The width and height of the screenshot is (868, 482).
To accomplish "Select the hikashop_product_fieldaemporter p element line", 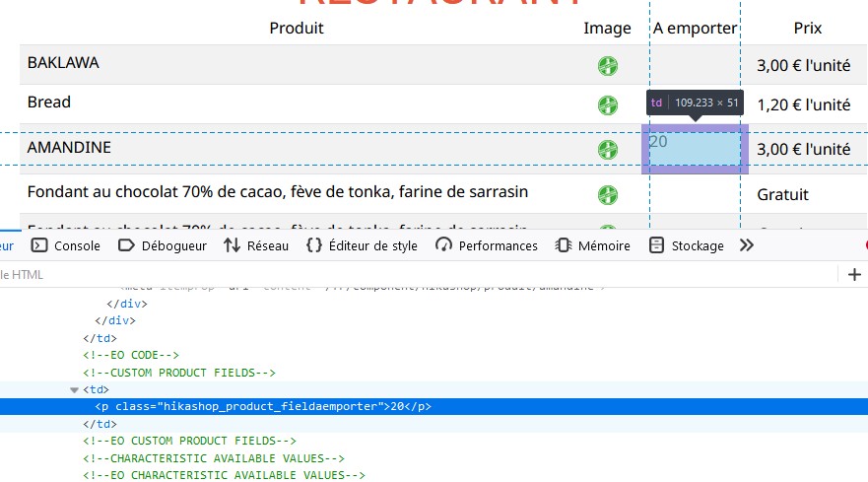I will click(x=263, y=406).
